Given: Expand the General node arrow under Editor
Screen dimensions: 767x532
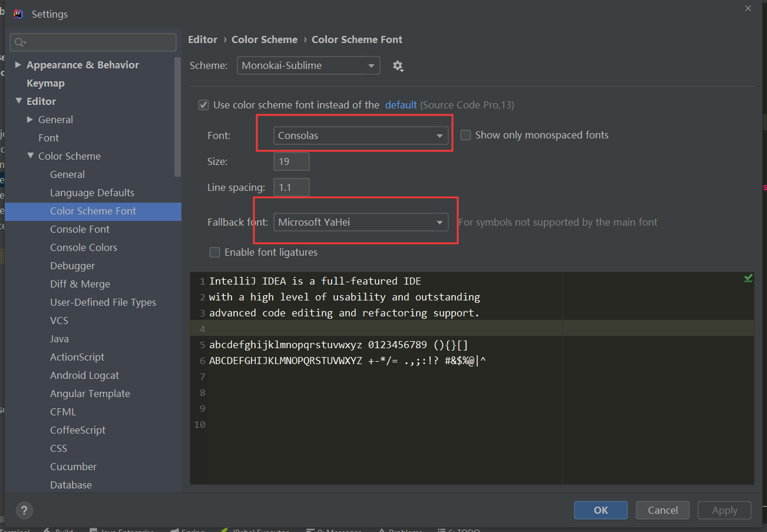Looking at the screenshot, I should 30,120.
